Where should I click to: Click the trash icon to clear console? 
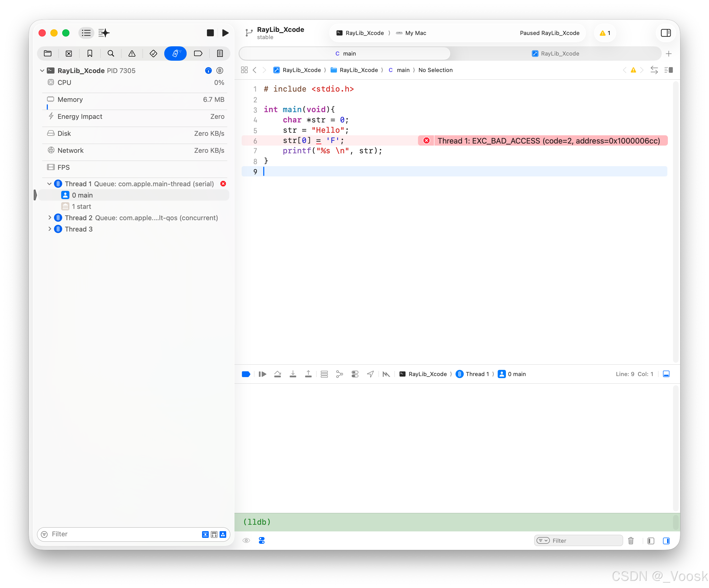[631, 541]
